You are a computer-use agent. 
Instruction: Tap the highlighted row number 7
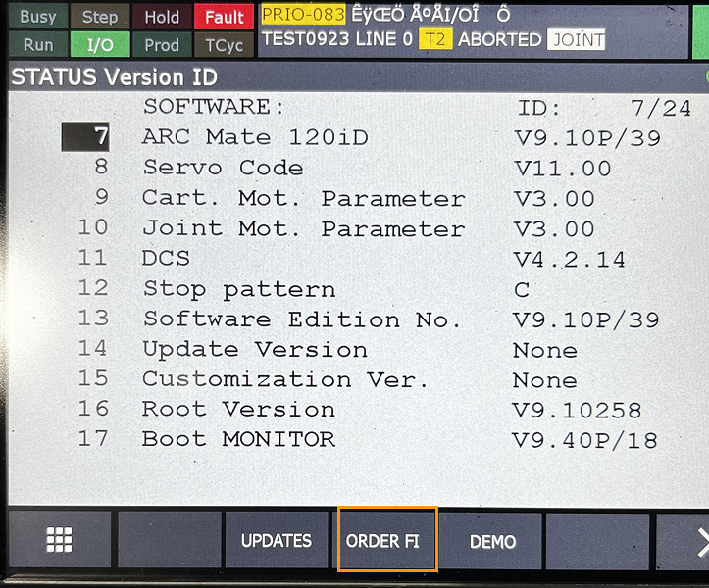click(85, 137)
